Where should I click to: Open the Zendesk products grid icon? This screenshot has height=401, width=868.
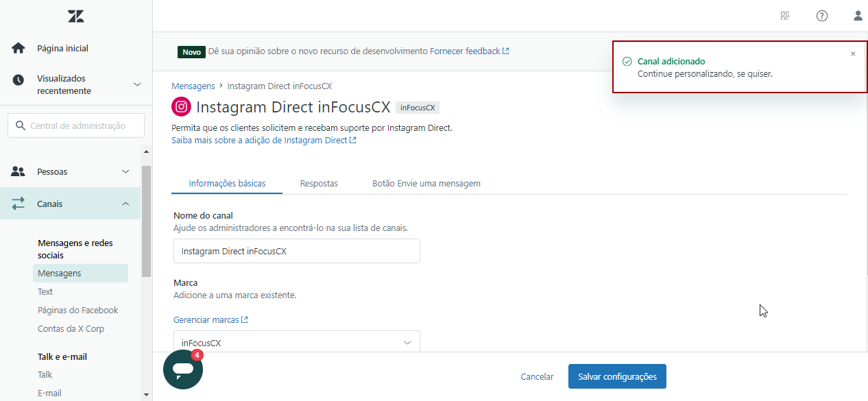point(785,16)
